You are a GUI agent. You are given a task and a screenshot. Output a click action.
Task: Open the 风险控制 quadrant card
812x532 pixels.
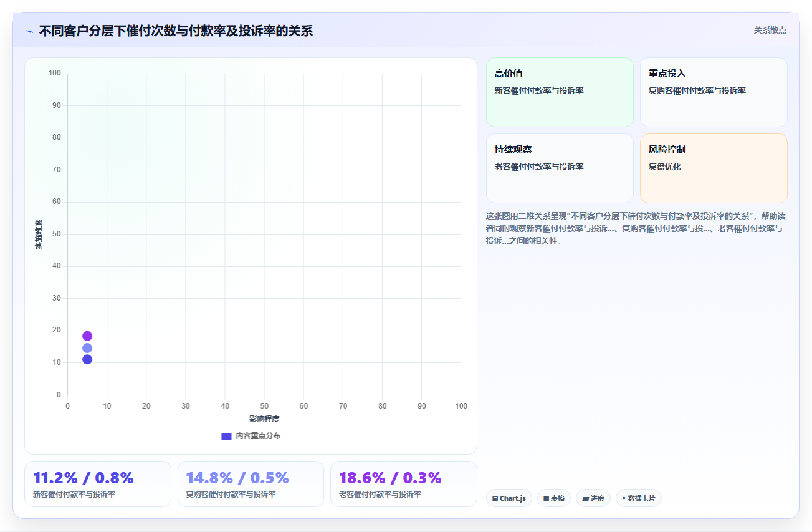pyautogui.click(x=714, y=168)
